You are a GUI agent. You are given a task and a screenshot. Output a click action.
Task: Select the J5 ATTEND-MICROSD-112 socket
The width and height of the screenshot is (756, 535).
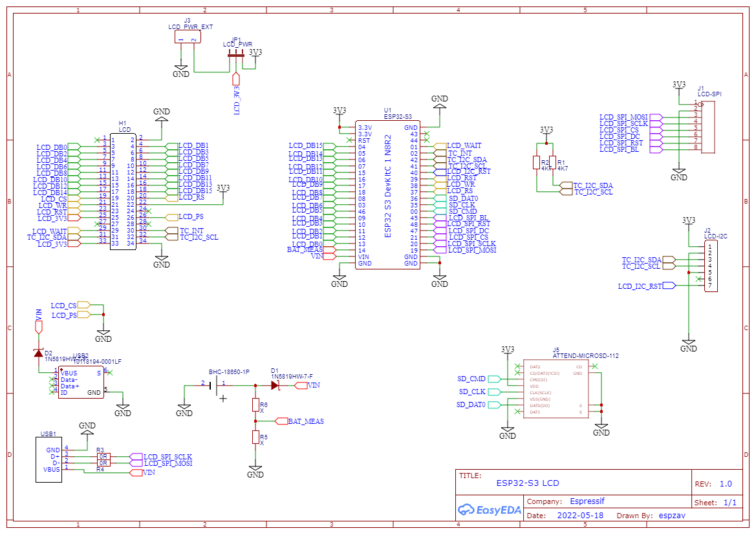(x=556, y=389)
